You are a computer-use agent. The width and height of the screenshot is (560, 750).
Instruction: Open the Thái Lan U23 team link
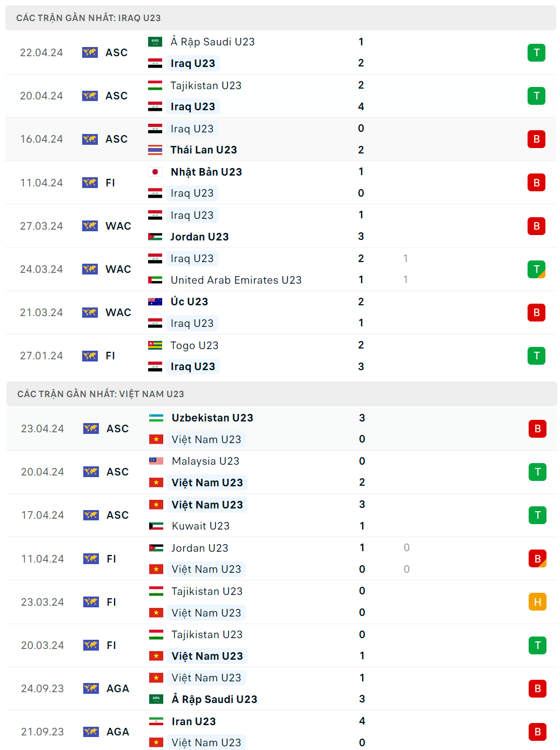pyautogui.click(x=204, y=150)
